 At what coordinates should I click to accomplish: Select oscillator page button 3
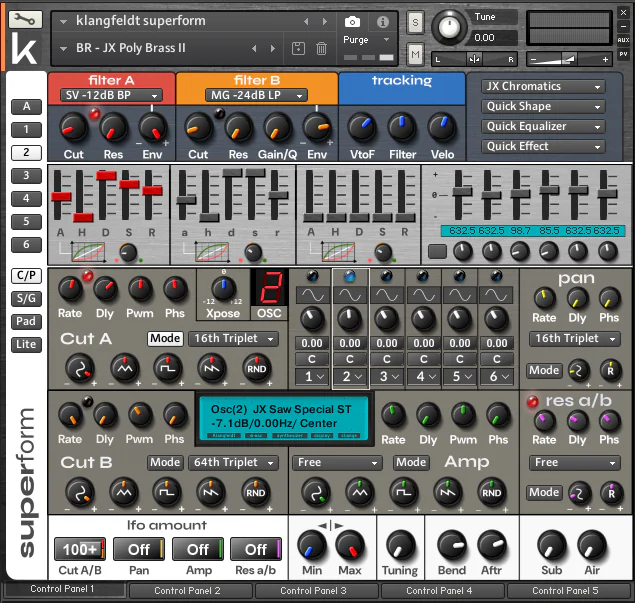pos(26,175)
